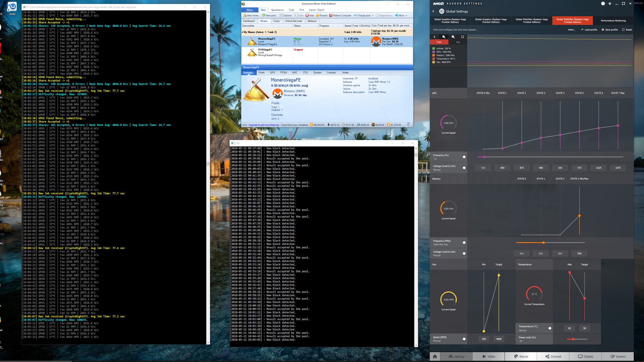644x362 pixels.
Task: Click the Stop miner toolbar icon
Action: click(307, 15)
